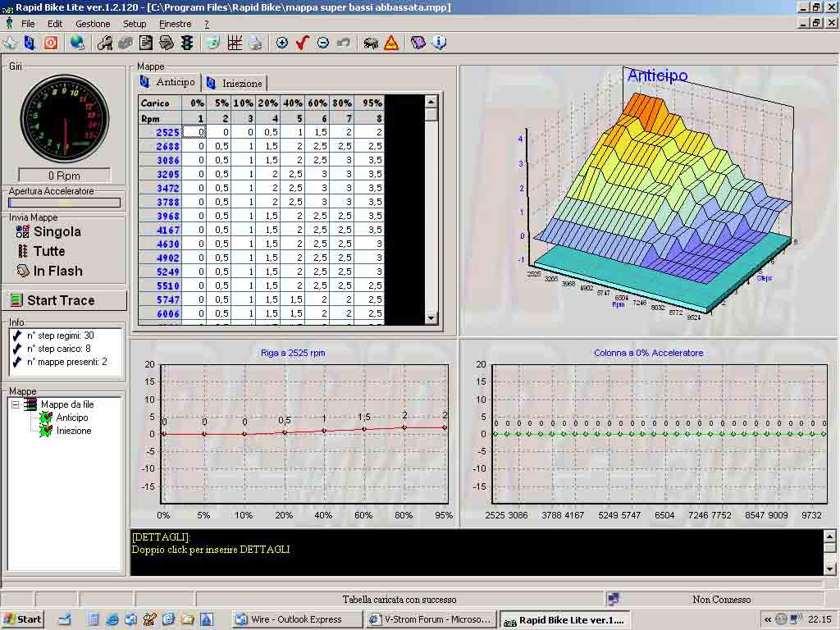Click the purple book help icon

pos(418,43)
